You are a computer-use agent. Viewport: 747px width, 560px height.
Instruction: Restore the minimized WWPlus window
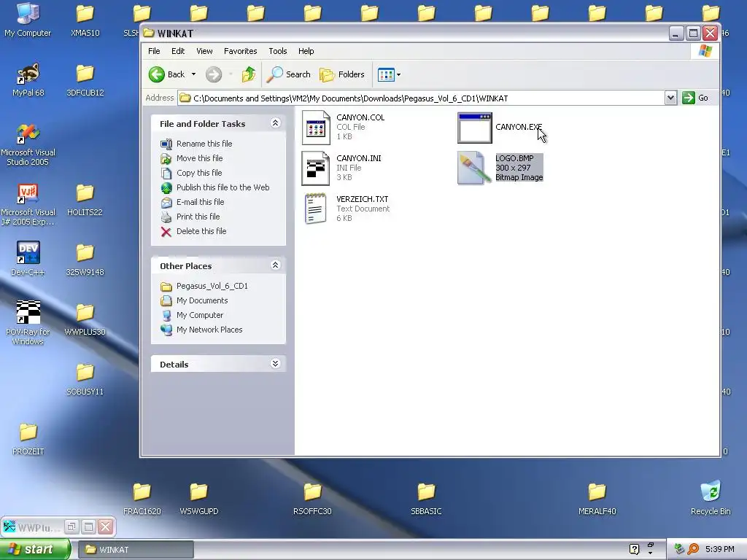pyautogui.click(x=71, y=526)
